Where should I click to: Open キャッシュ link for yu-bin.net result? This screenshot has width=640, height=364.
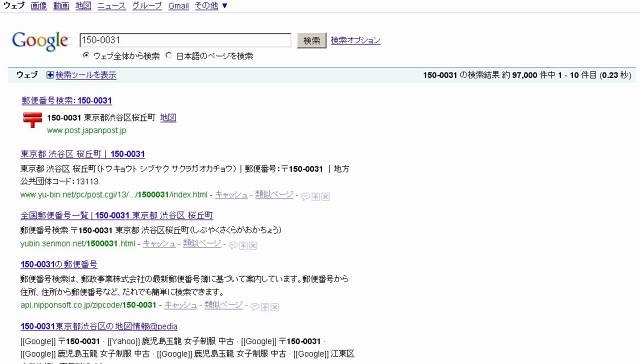click(x=231, y=195)
